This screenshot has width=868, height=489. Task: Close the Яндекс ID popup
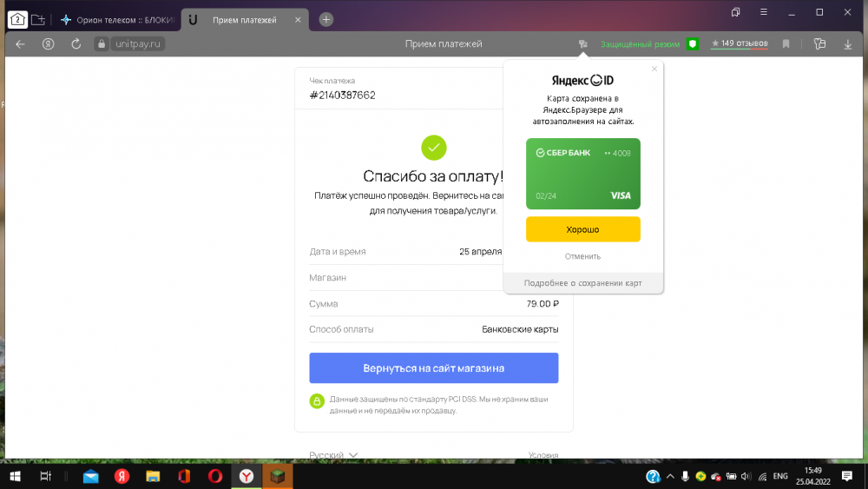click(x=654, y=69)
